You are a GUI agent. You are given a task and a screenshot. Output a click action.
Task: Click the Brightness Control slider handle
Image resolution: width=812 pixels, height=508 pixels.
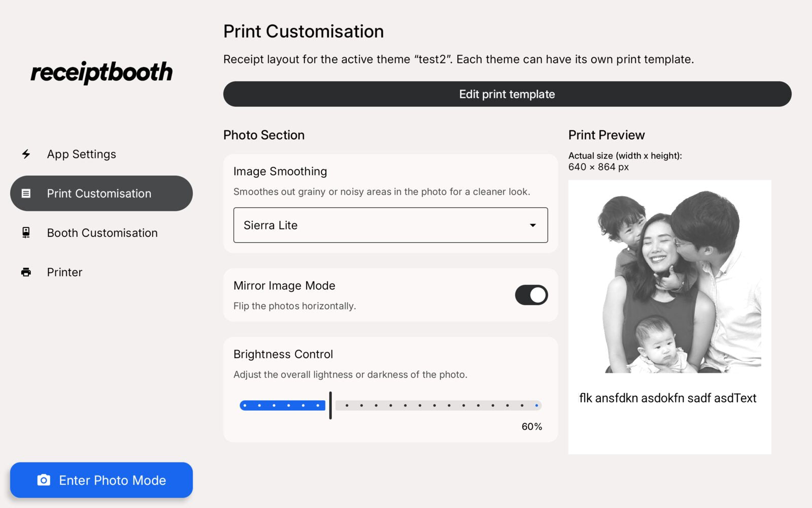point(330,405)
